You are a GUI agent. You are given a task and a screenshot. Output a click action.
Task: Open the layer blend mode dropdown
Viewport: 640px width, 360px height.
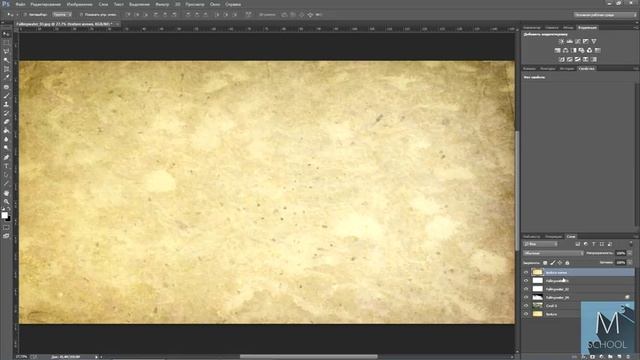(x=553, y=253)
